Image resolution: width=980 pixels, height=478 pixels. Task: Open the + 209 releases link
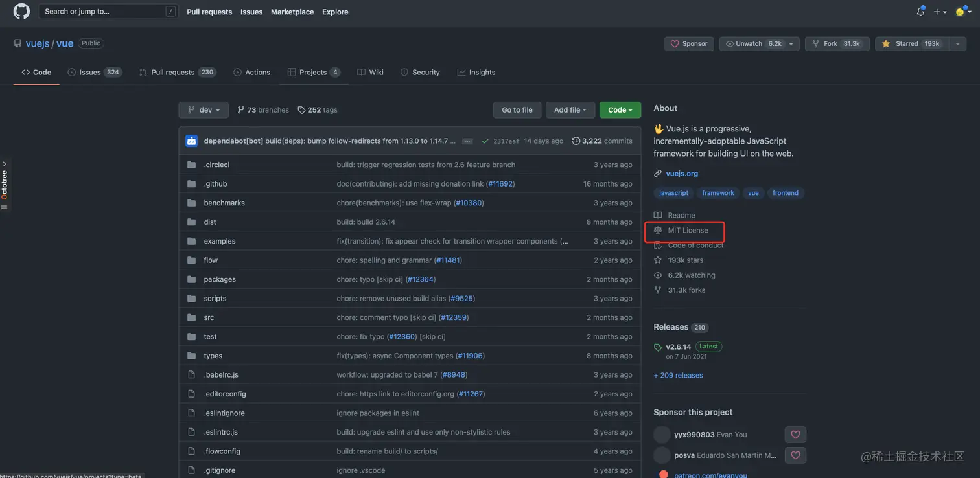coord(679,376)
